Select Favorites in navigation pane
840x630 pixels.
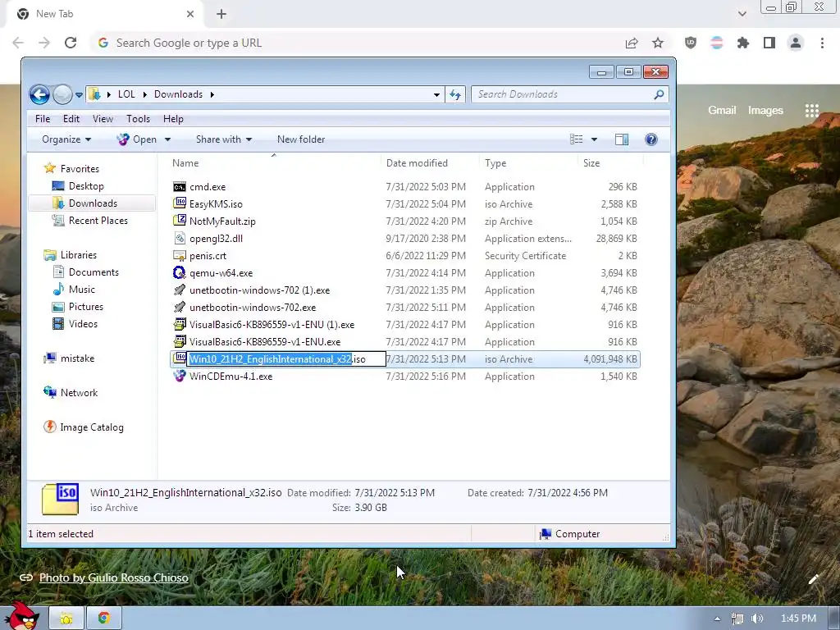pos(80,169)
